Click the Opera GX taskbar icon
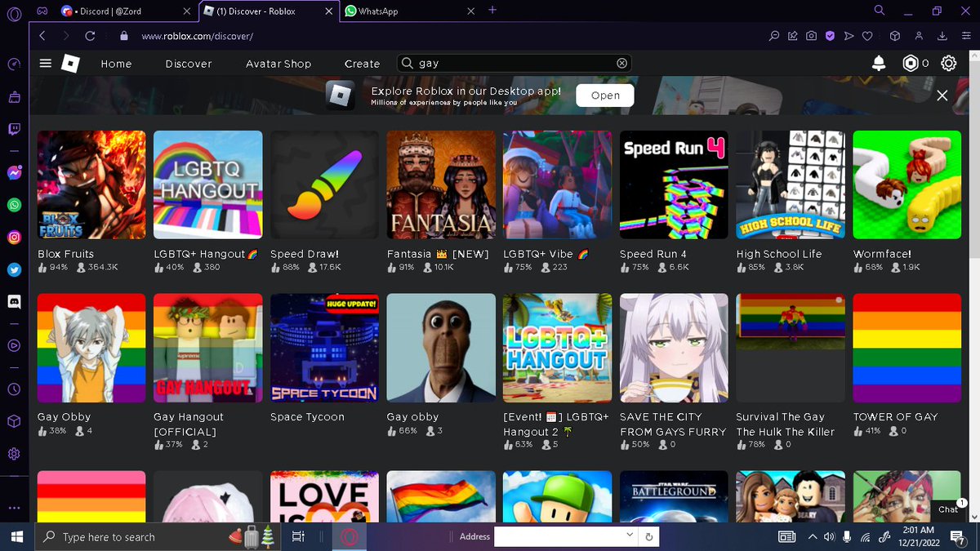This screenshot has width=980, height=551. (349, 536)
